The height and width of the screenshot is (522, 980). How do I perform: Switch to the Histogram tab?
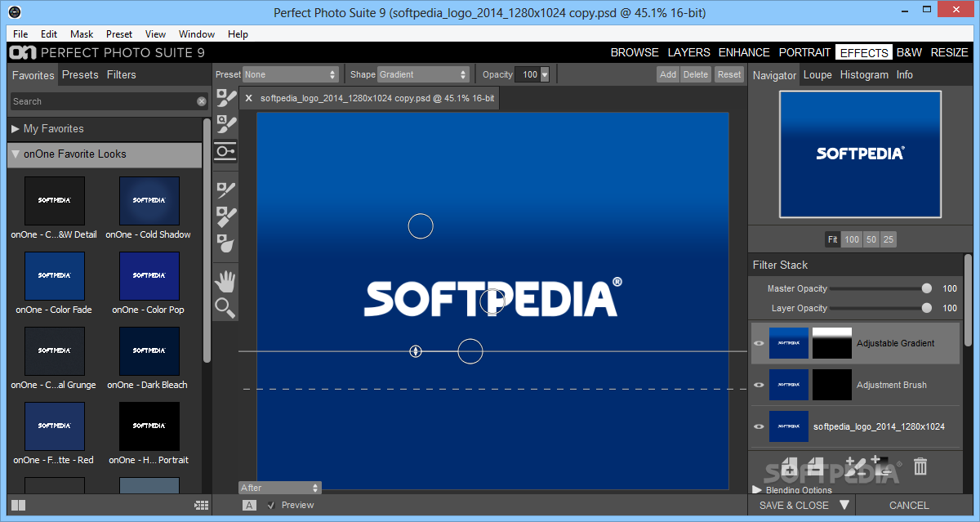pyautogui.click(x=864, y=74)
